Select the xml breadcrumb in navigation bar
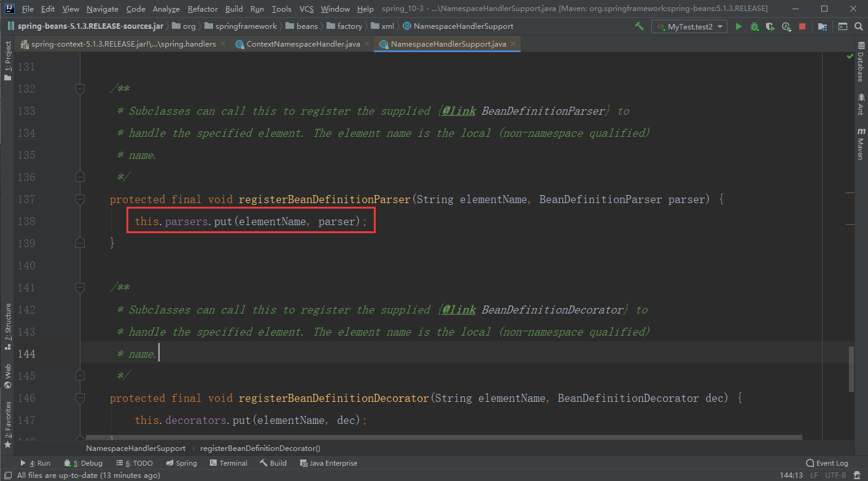This screenshot has height=481, width=868. pyautogui.click(x=383, y=26)
